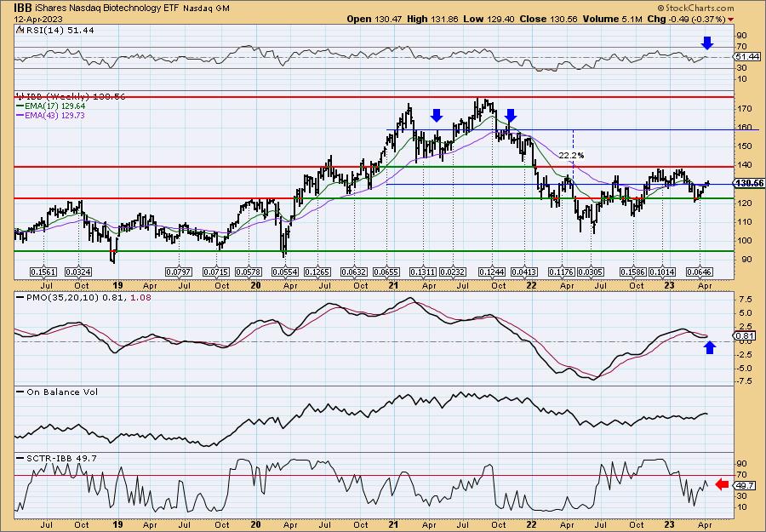Screen dimensions: 766x532
Task: Click the 0.0646 dividend value
Action: pos(700,272)
